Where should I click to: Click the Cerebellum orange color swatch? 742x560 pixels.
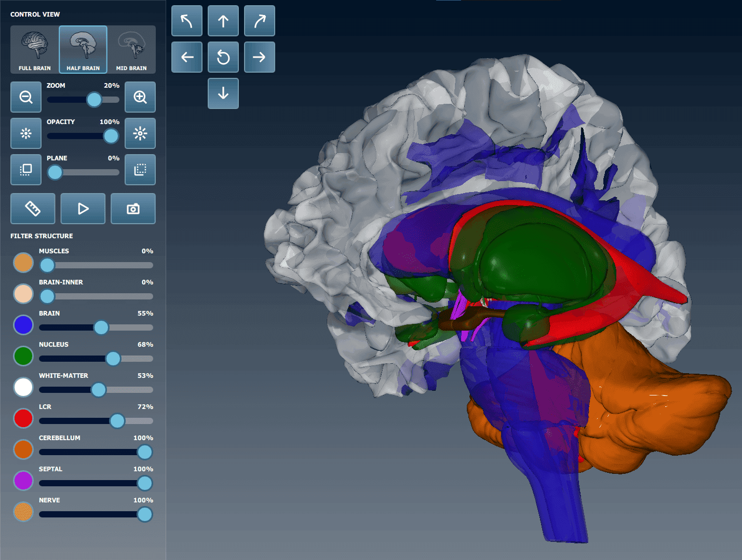click(x=23, y=449)
